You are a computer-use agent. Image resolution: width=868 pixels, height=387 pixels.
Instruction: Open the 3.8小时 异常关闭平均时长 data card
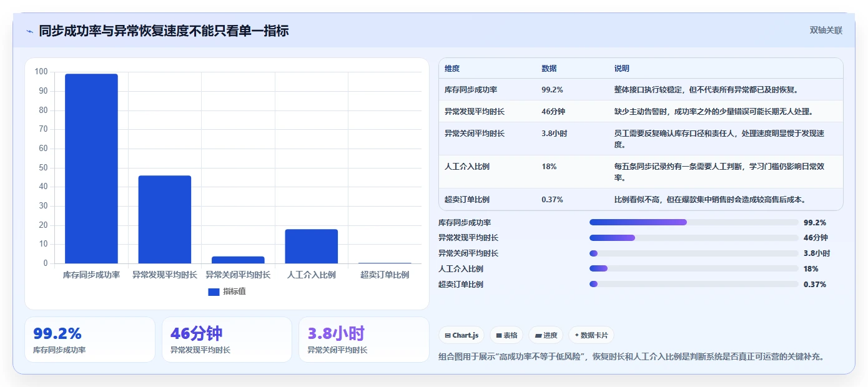364,340
